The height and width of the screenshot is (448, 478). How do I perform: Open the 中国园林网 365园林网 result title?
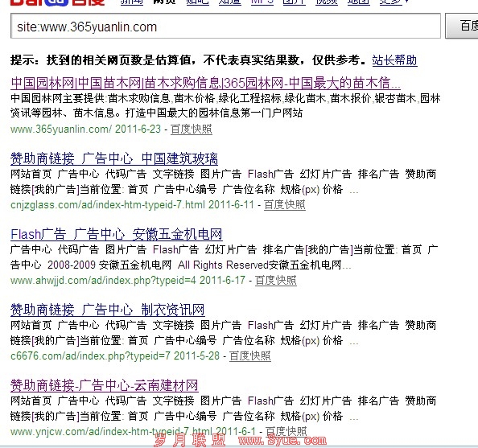point(205,83)
